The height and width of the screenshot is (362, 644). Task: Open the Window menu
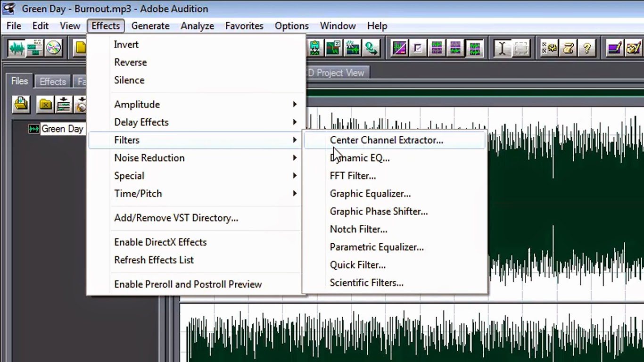[x=338, y=26]
